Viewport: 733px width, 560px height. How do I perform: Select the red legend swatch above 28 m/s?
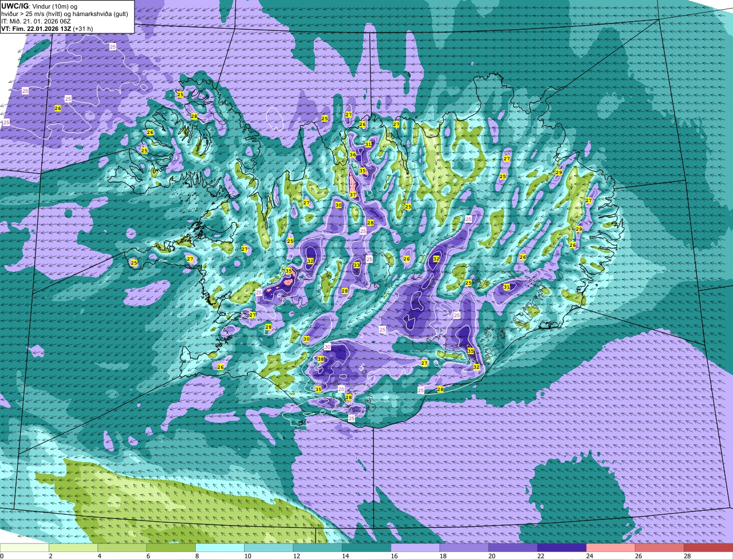click(x=708, y=548)
